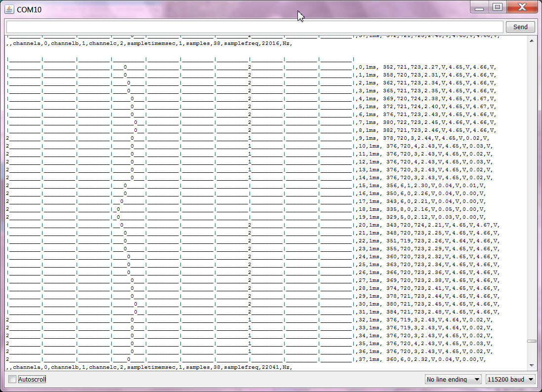Click the scrollbar down arrow
The width and height of the screenshot is (542, 392).
(x=532, y=365)
